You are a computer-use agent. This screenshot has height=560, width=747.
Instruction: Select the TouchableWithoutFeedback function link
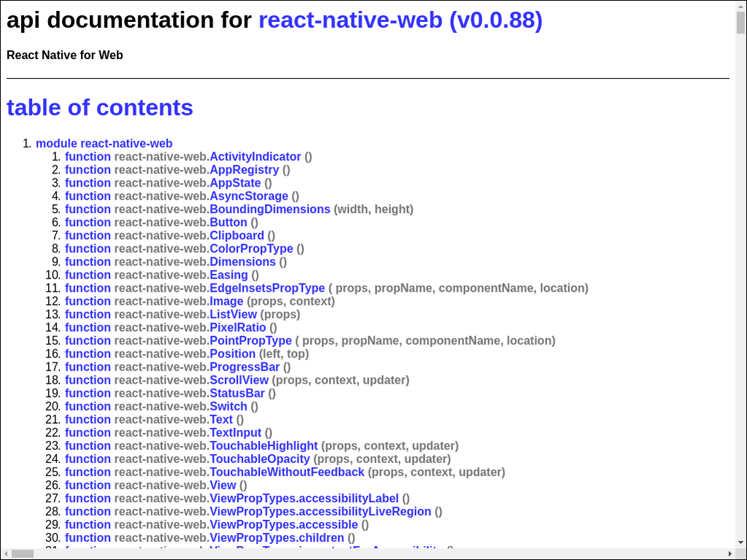(287, 472)
